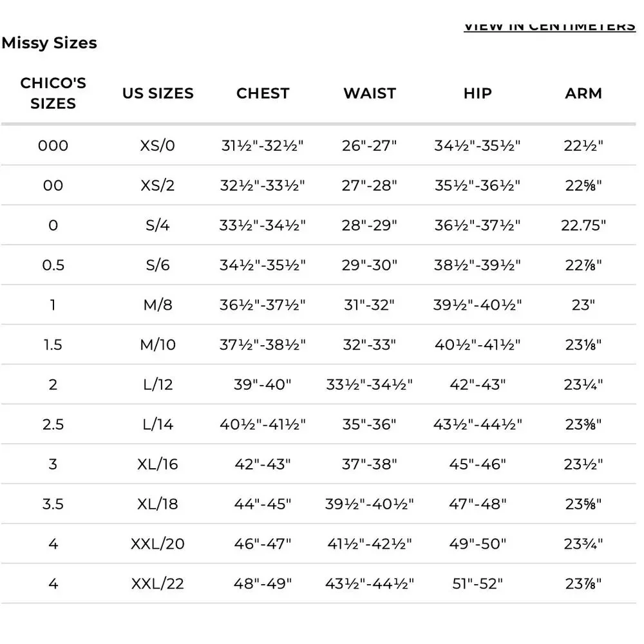
Task: Click the L/14 US size cell
Action: coord(158,424)
